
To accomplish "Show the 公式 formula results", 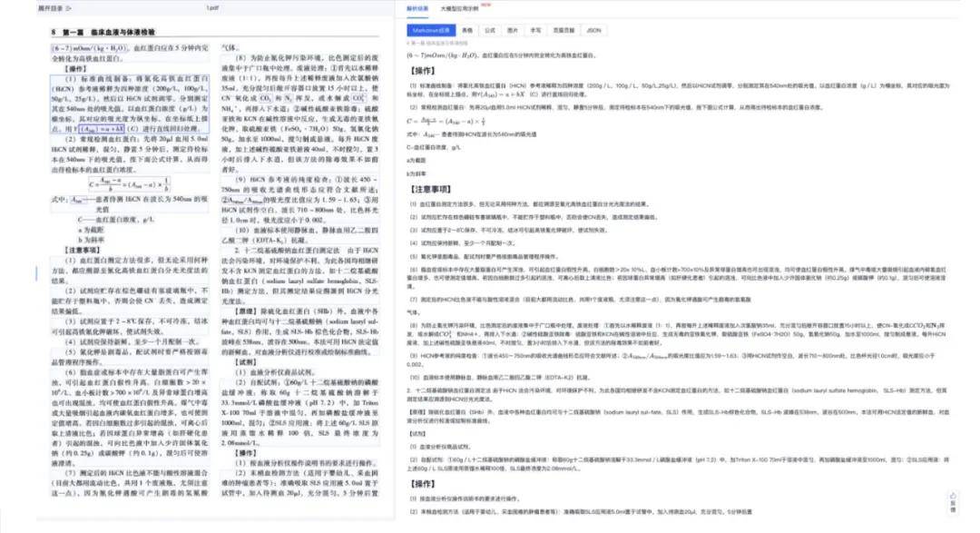I will [490, 30].
